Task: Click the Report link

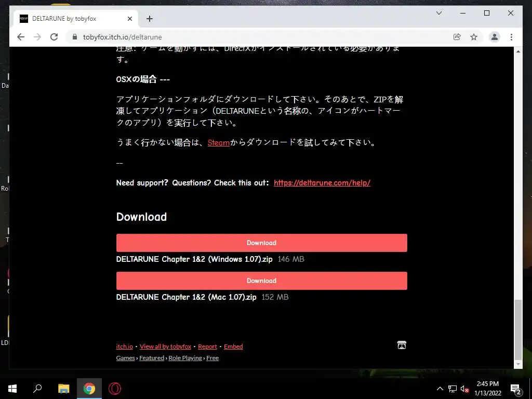Action: coord(207,347)
